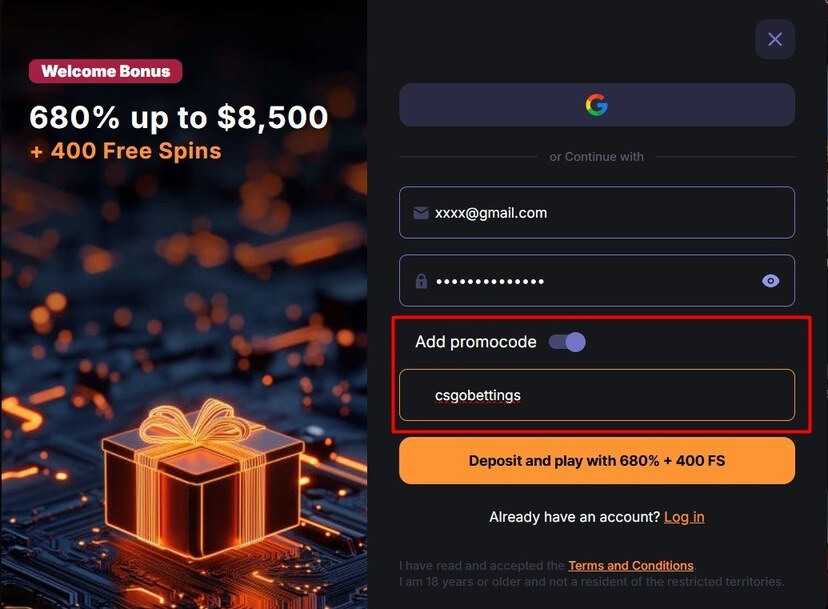Screen dimensions: 828x609
Task: Click the envelope icon in the email field
Action: (x=421, y=213)
